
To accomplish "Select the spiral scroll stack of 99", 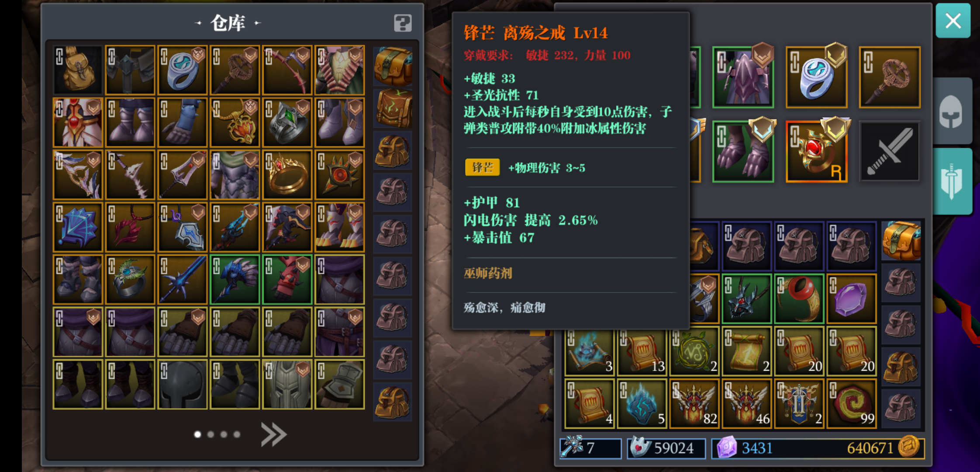I will (851, 403).
